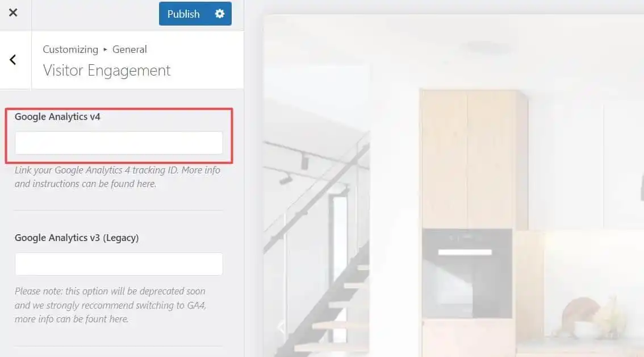Select the General breadcrumb item
This screenshot has height=357, width=644.
point(129,49)
